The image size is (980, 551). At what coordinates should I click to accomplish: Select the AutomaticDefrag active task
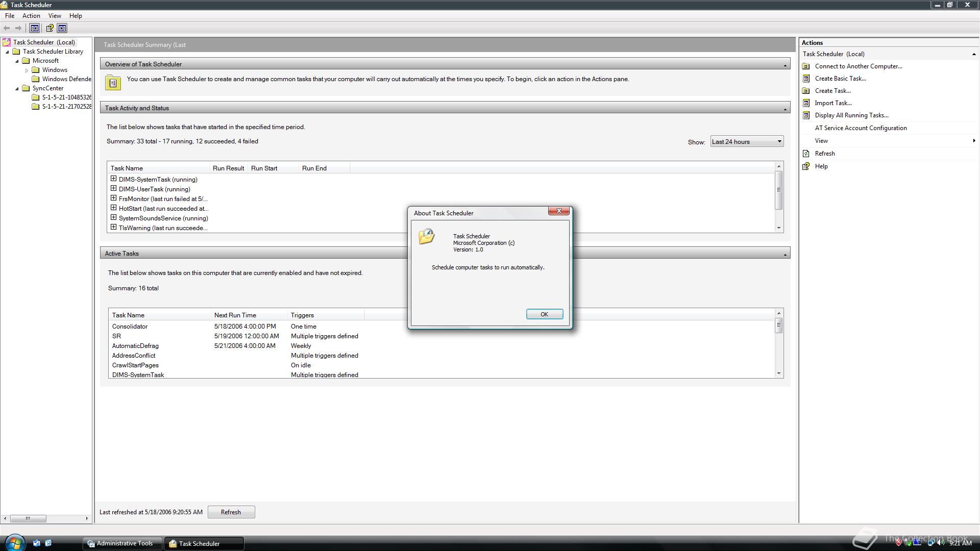135,346
